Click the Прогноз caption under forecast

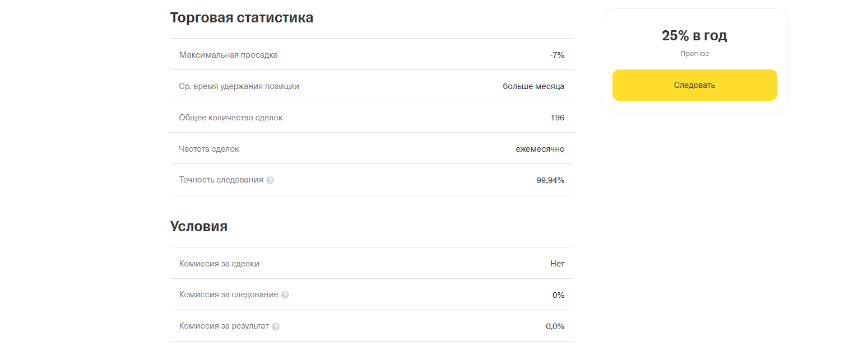pyautogui.click(x=694, y=54)
